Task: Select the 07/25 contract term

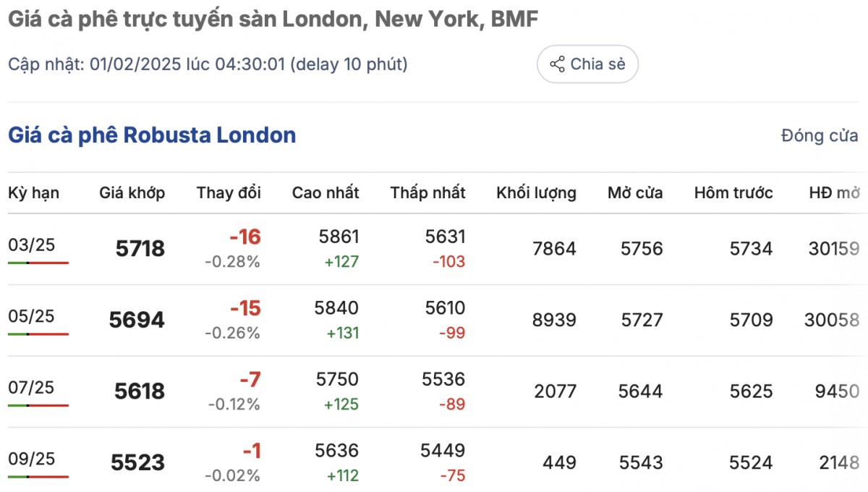Action: pos(32,388)
